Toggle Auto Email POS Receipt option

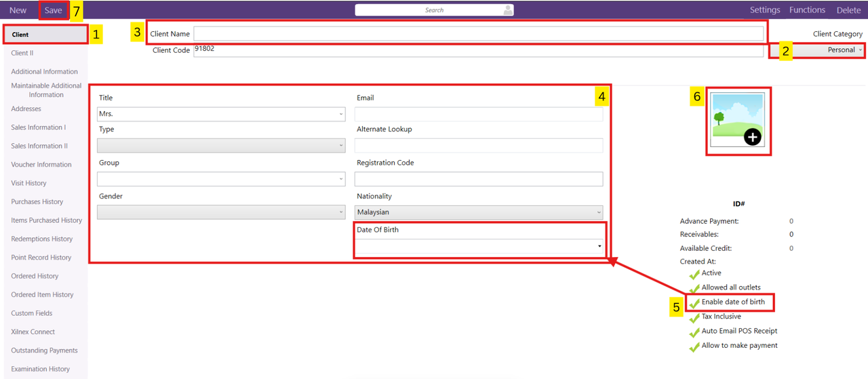[694, 332]
